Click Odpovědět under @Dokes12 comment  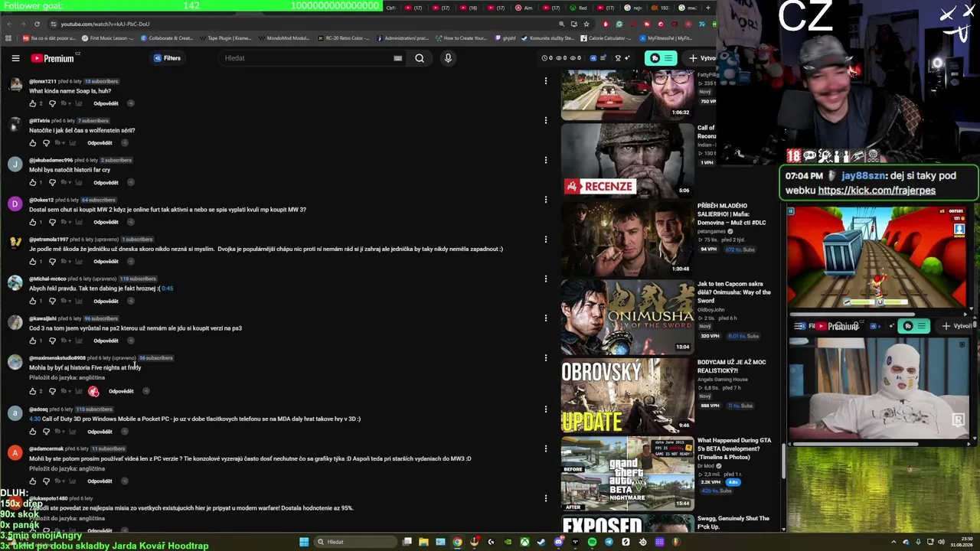[106, 222]
